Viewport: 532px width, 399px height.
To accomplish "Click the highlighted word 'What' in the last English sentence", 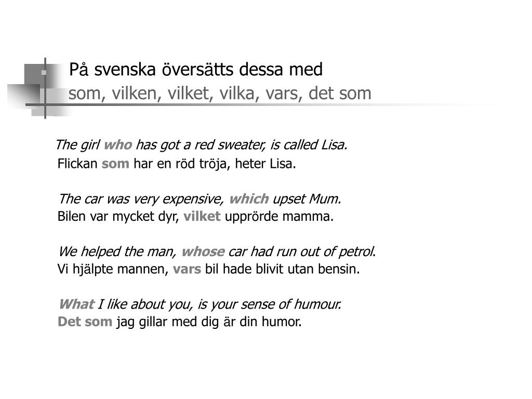I will click(x=77, y=304).
